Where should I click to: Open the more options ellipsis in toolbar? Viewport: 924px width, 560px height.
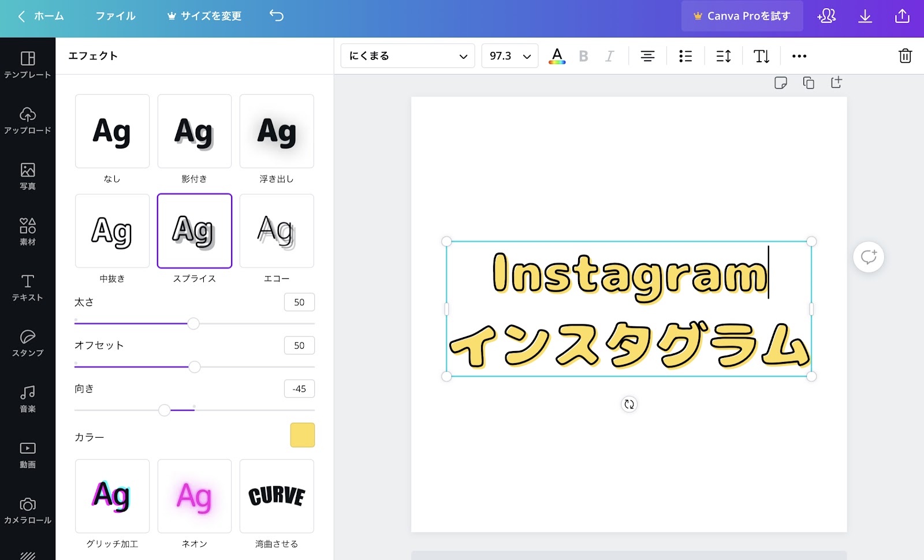point(799,56)
